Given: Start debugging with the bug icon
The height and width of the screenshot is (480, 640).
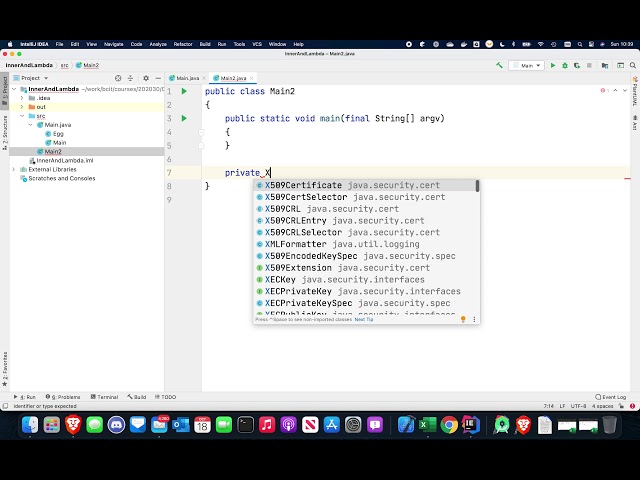Looking at the screenshot, I should tap(565, 65).
